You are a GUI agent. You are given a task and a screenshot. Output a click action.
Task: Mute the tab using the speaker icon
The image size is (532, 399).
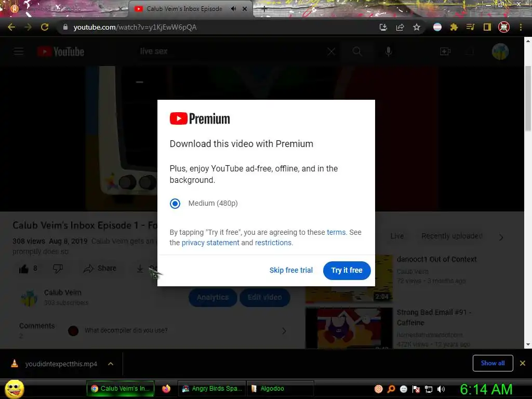click(x=233, y=9)
